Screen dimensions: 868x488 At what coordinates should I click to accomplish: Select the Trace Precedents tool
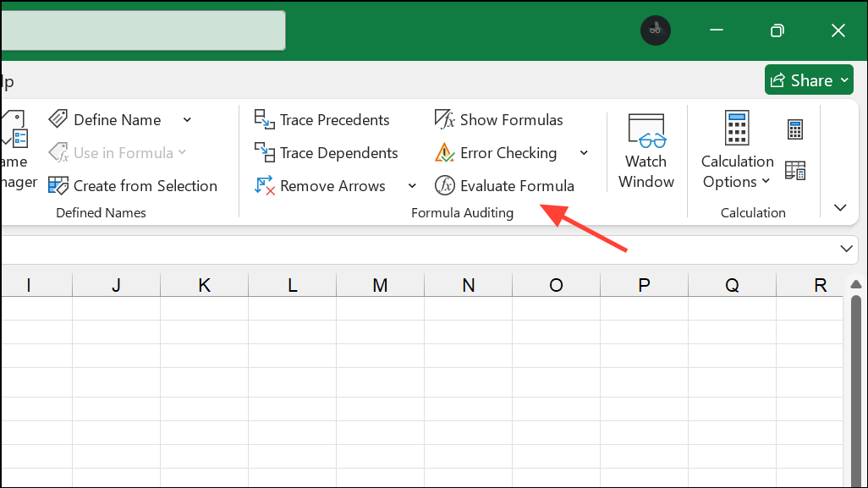[x=322, y=119]
